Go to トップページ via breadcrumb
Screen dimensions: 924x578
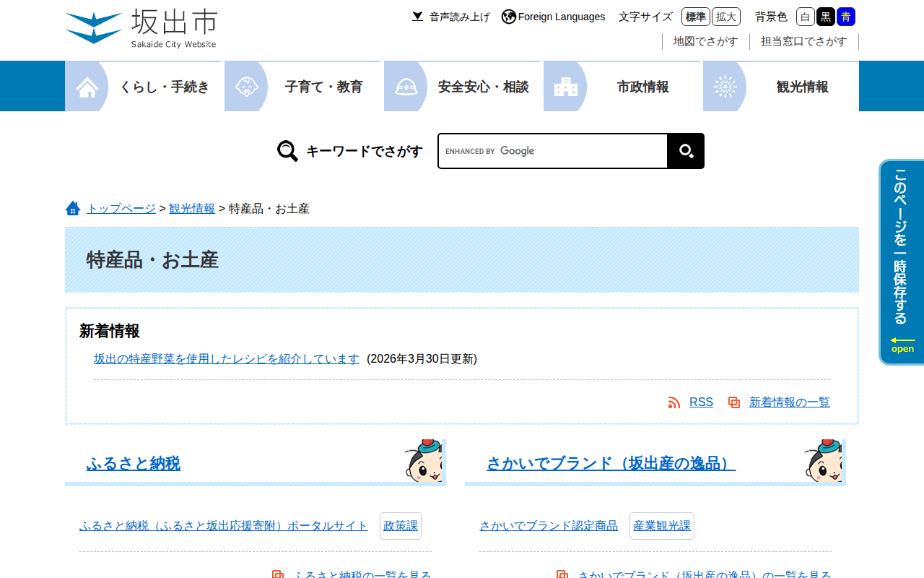(x=121, y=209)
